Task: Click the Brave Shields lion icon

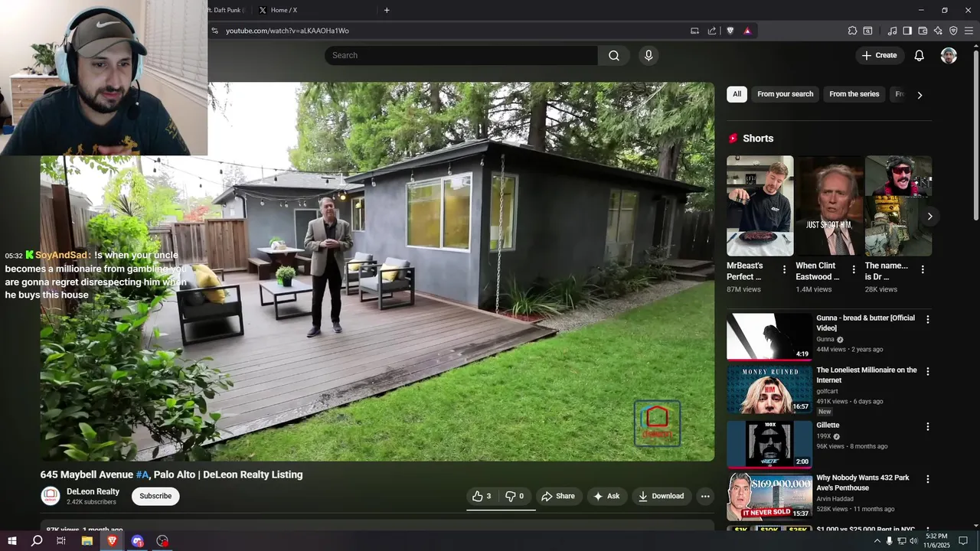Action: click(730, 31)
